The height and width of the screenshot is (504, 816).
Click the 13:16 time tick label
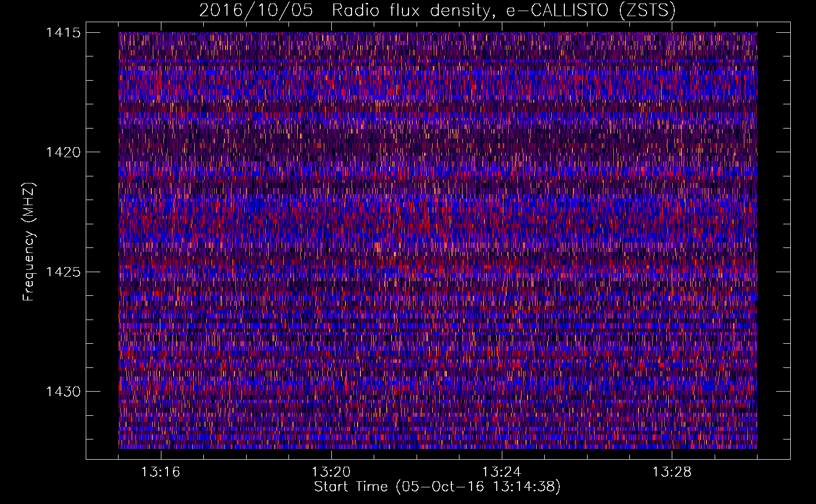coord(160,472)
